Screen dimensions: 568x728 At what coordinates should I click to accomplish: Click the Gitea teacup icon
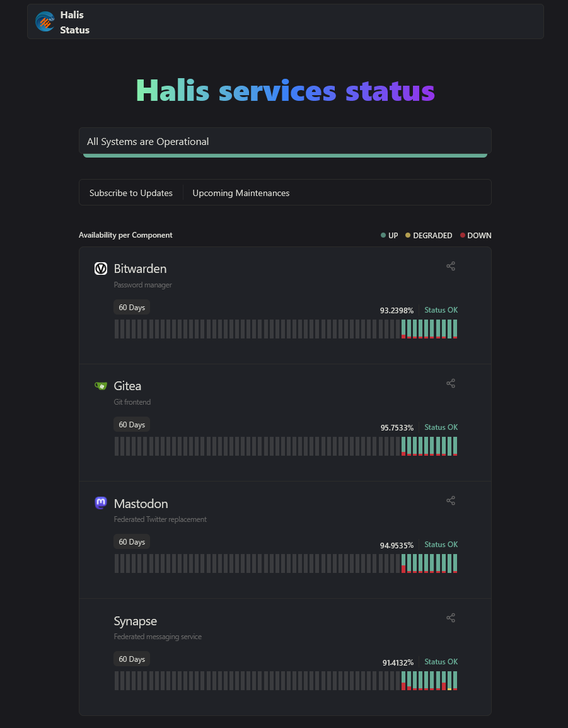click(x=101, y=386)
